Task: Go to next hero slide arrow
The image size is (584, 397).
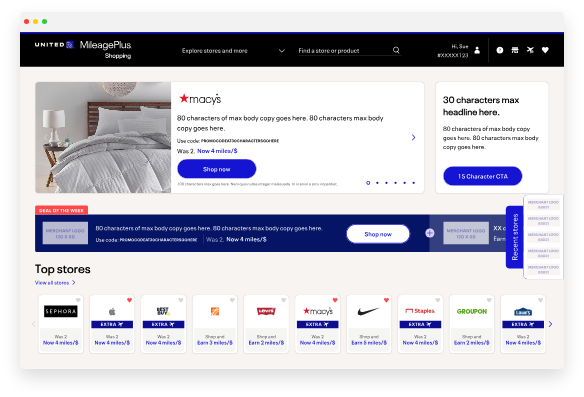Action: (x=413, y=137)
